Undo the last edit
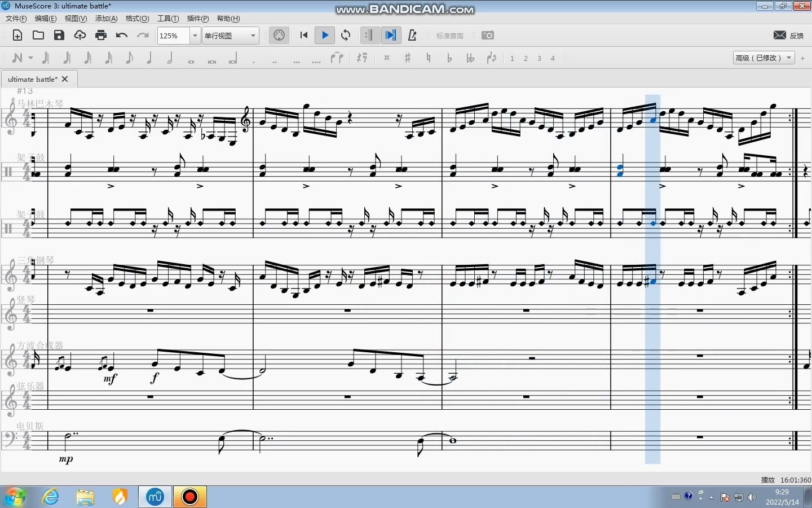The height and width of the screenshot is (508, 812). tap(122, 36)
